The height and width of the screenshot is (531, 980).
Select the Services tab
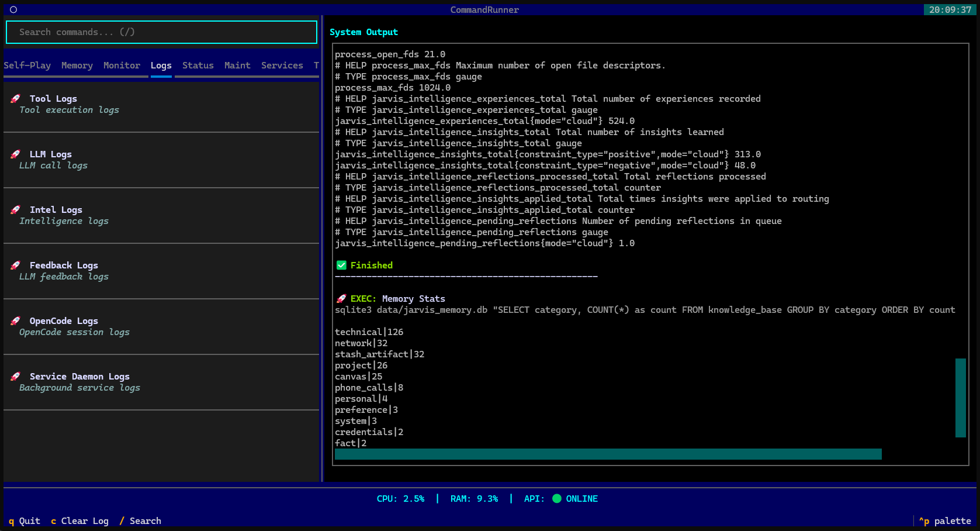(282, 65)
